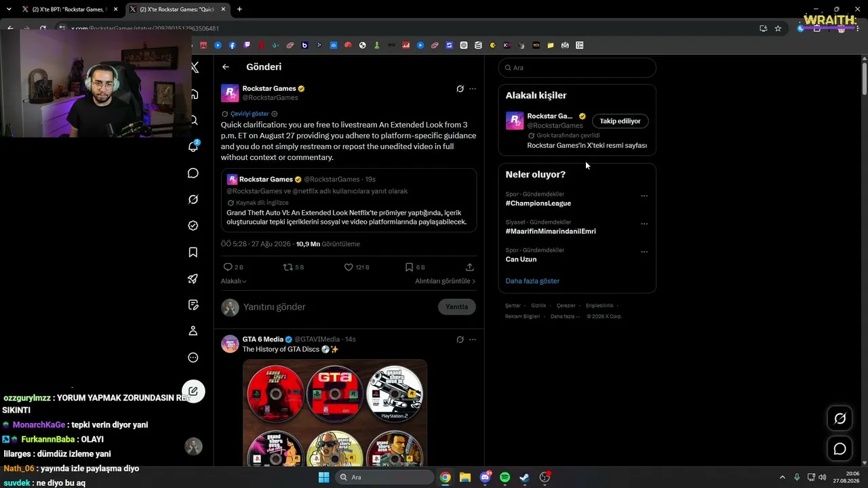Click the page vertical scrollbar thumb
Viewport: 868px width, 488px height.
(864, 78)
